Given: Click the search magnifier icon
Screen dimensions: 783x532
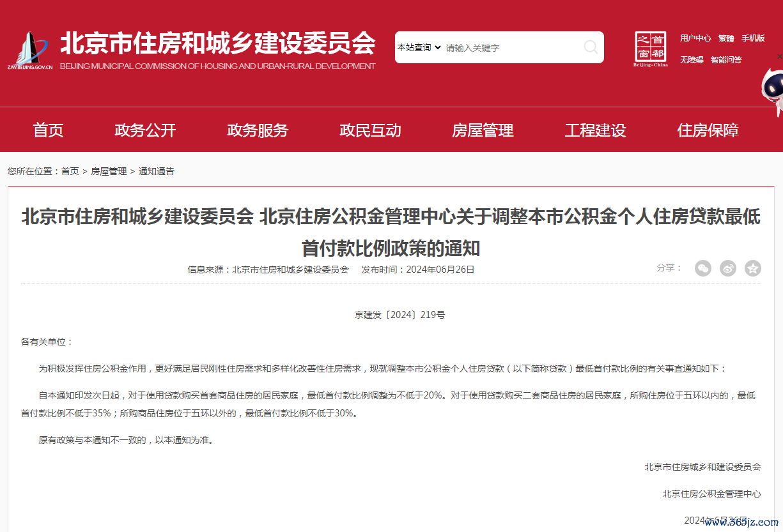Looking at the screenshot, I should [591, 47].
